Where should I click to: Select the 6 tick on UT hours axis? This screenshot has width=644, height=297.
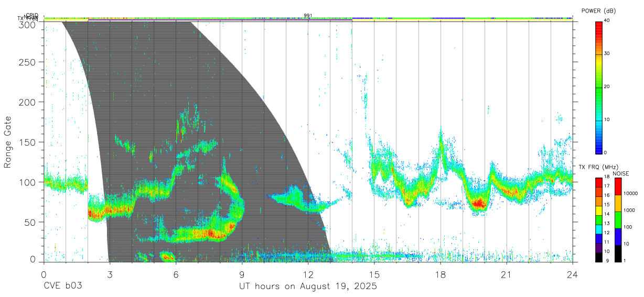[176, 274]
